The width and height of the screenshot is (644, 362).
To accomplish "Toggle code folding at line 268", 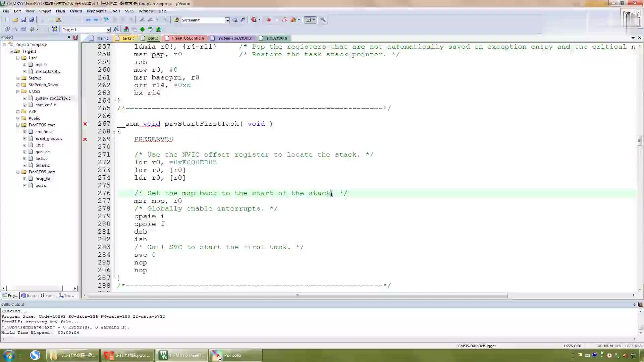I will click(x=114, y=131).
